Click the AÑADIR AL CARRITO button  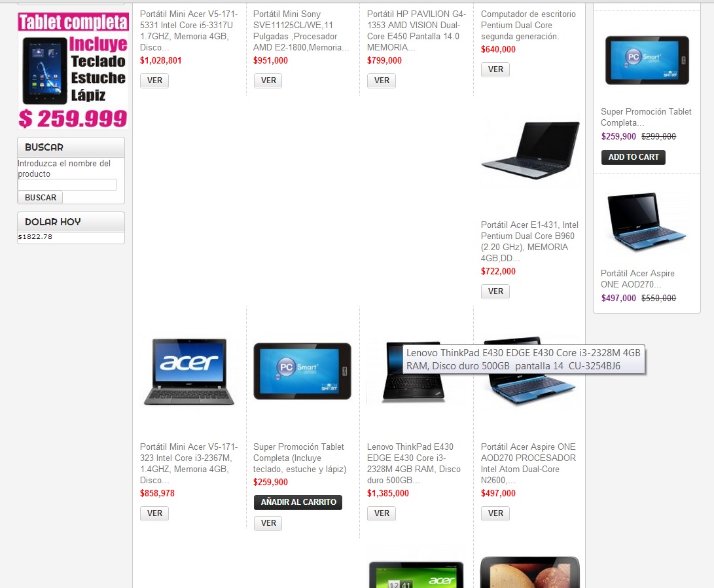[298, 502]
